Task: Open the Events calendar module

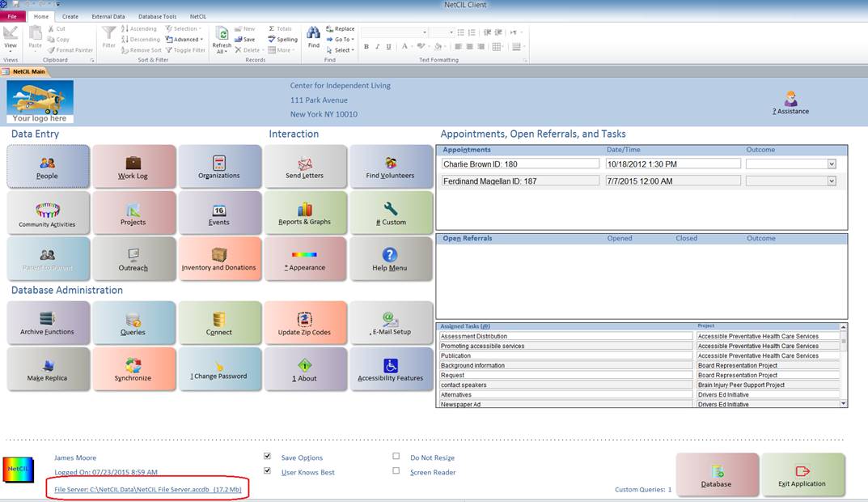Action: tap(219, 213)
